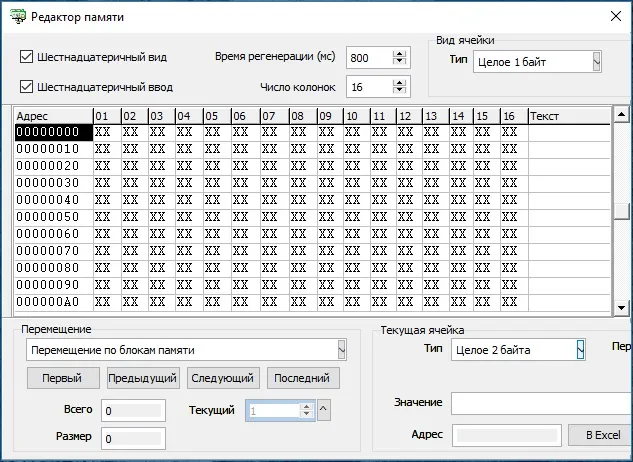
Task: Click the Всего field
Action: (133, 411)
